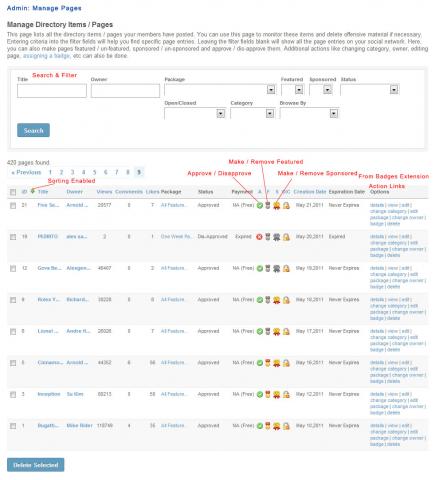
Task: Open the Browse By dropdown
Action: [309, 113]
